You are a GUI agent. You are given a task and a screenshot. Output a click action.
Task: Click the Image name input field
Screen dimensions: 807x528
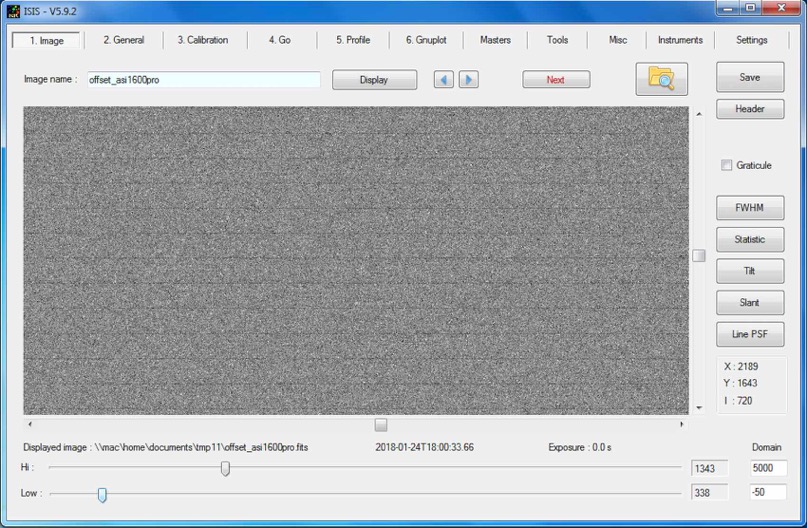click(x=204, y=80)
